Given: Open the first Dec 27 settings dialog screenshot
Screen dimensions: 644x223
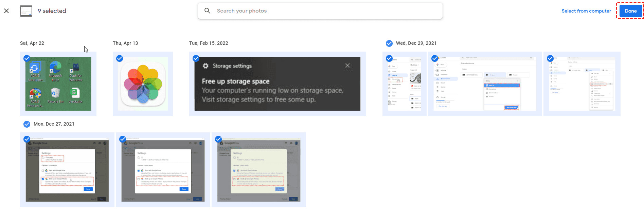Looking at the screenshot, I should pyautogui.click(x=67, y=170).
